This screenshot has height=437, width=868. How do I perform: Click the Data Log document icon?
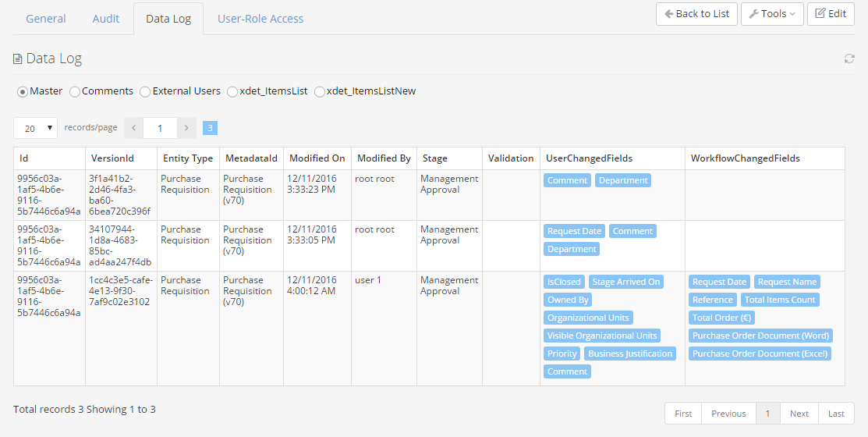tap(18, 59)
